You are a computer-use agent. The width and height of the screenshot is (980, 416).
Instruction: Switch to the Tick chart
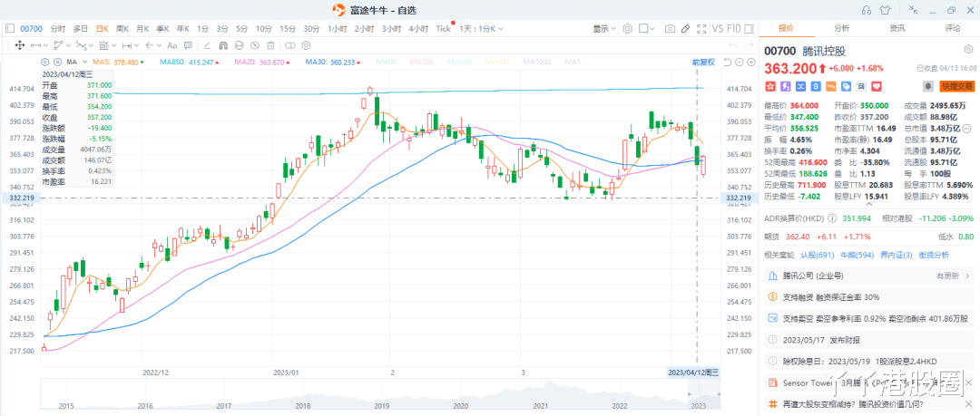pos(443,29)
